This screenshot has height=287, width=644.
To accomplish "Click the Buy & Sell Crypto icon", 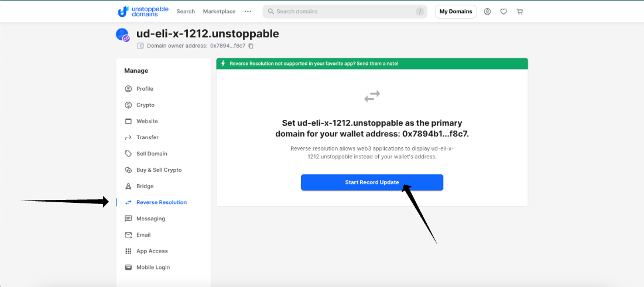I will click(x=128, y=170).
